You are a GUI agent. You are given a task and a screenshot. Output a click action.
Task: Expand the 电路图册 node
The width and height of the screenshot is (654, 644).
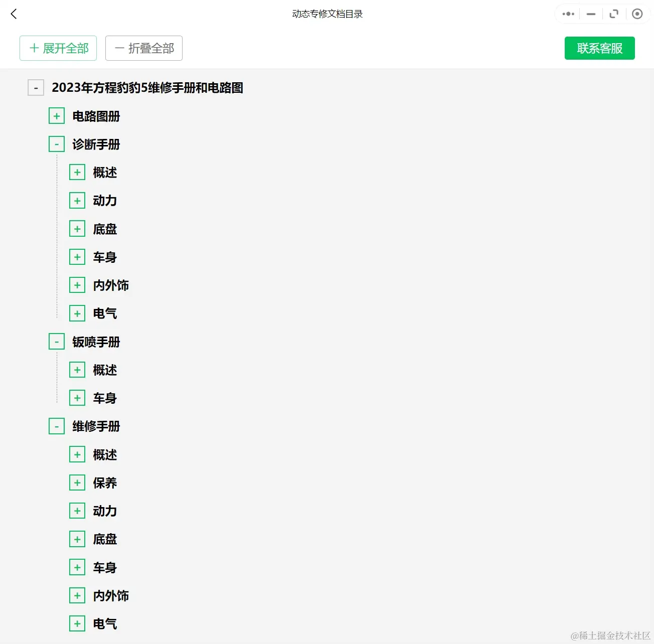pyautogui.click(x=57, y=115)
